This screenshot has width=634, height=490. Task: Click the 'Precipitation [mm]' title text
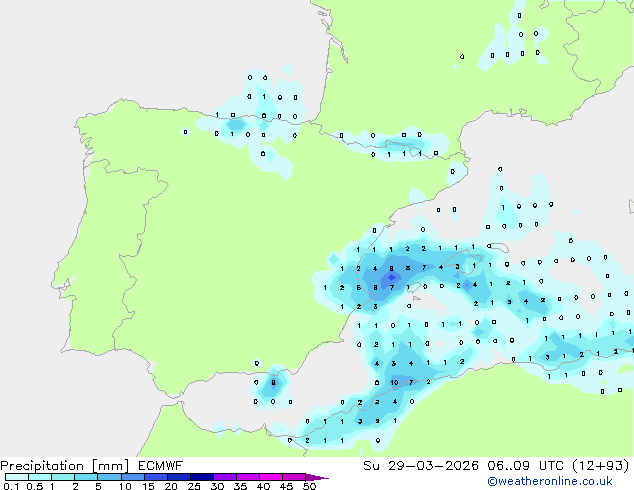(x=65, y=466)
